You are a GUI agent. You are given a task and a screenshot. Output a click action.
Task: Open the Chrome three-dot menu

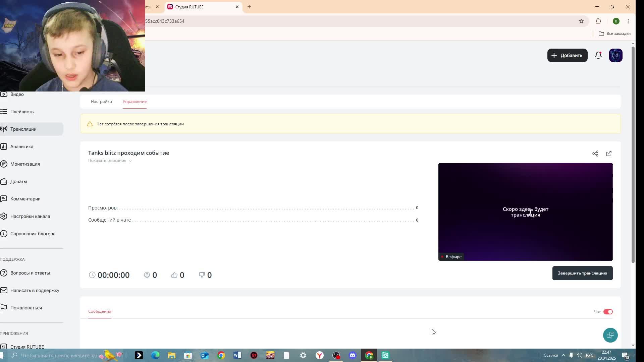628,21
